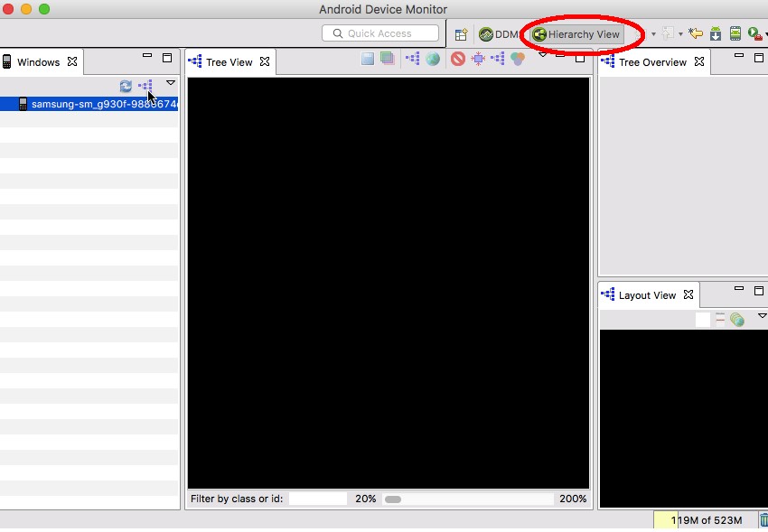Screen dimensions: 768x532
Task: Minimize the Windows panel
Action: 147,56
